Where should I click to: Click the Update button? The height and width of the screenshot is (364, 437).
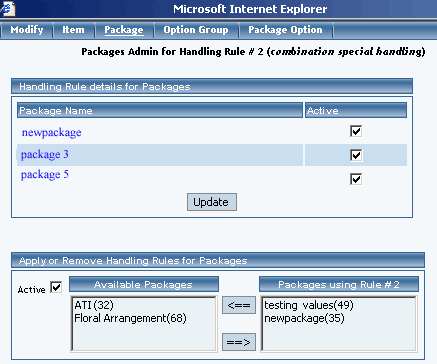(x=212, y=202)
